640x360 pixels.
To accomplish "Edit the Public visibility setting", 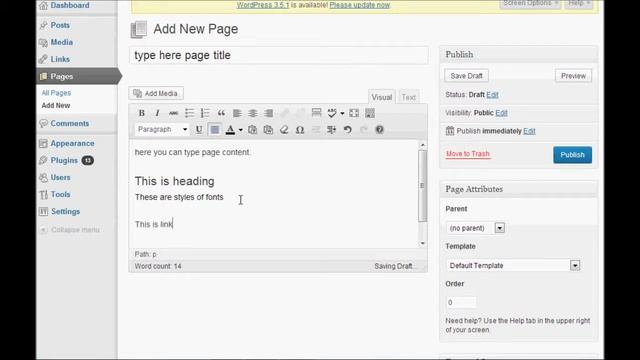I will point(501,113).
